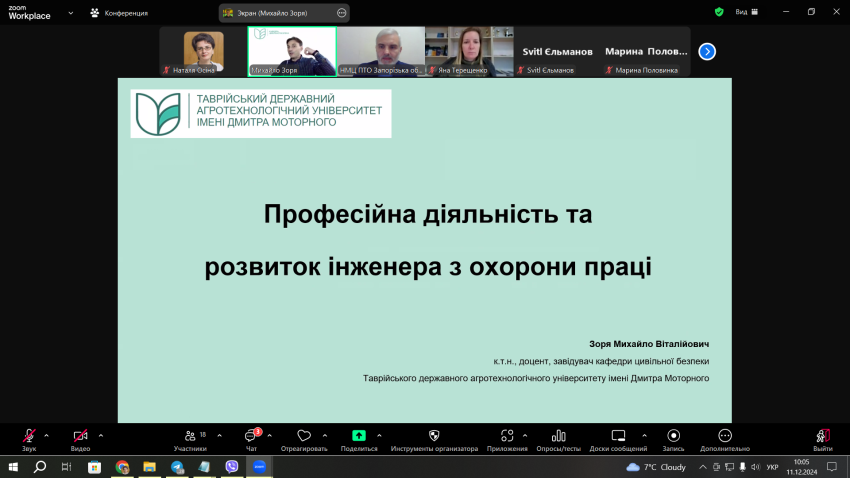The height and width of the screenshot is (478, 850).
Task: Select Svitl Єльманов participant tile
Action: [x=558, y=51]
